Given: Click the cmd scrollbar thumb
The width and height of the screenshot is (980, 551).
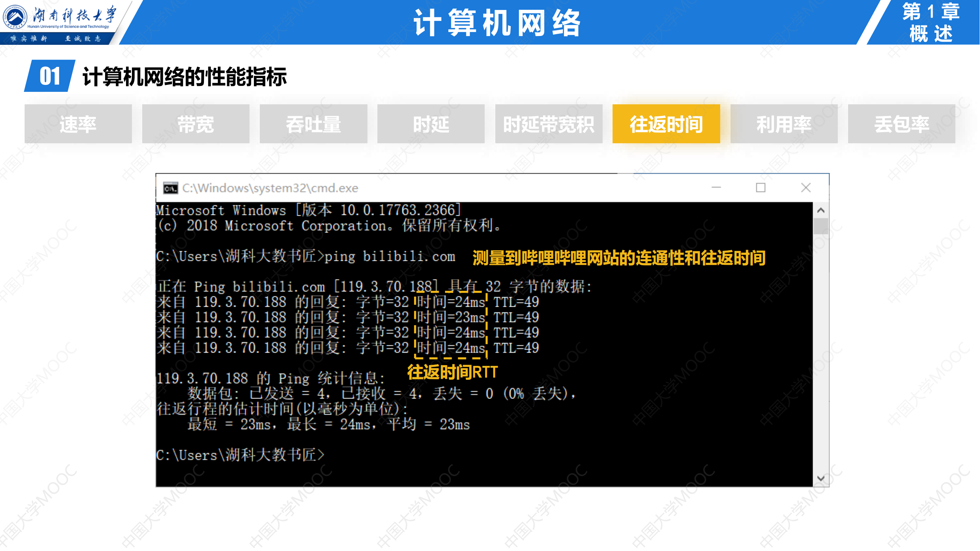Looking at the screenshot, I should tap(821, 226).
